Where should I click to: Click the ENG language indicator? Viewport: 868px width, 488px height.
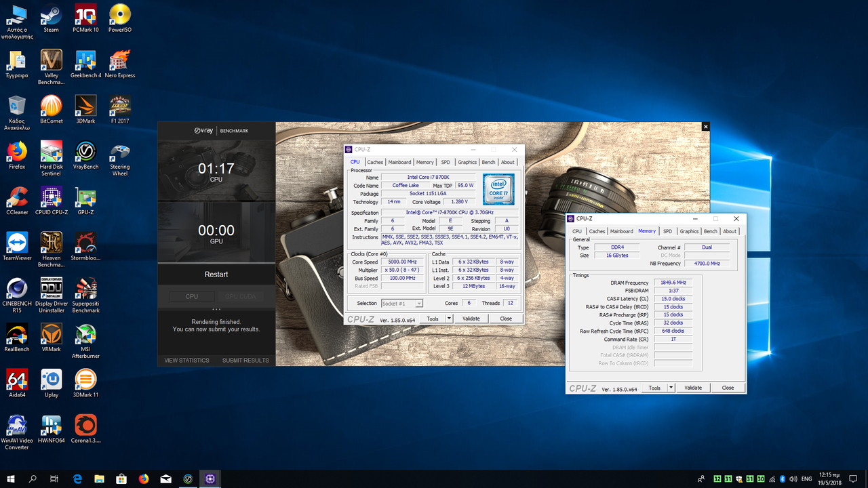point(807,479)
